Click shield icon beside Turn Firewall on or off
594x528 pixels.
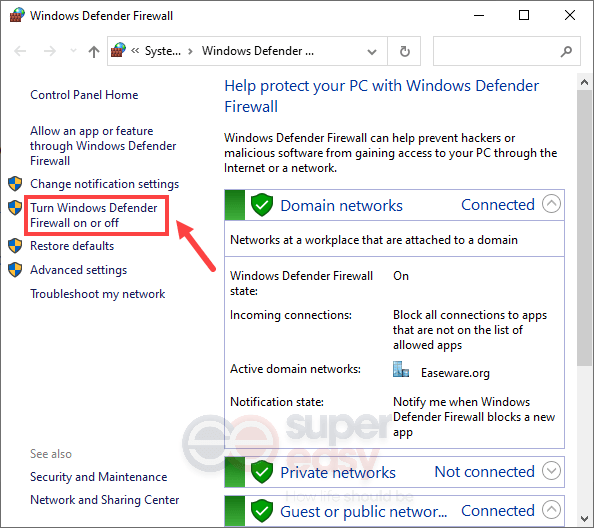[x=15, y=208]
